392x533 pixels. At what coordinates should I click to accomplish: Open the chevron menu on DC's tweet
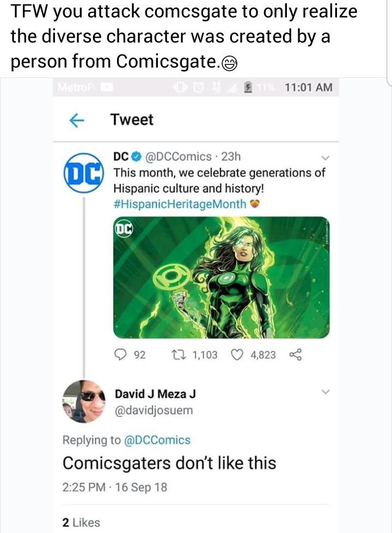click(x=326, y=158)
